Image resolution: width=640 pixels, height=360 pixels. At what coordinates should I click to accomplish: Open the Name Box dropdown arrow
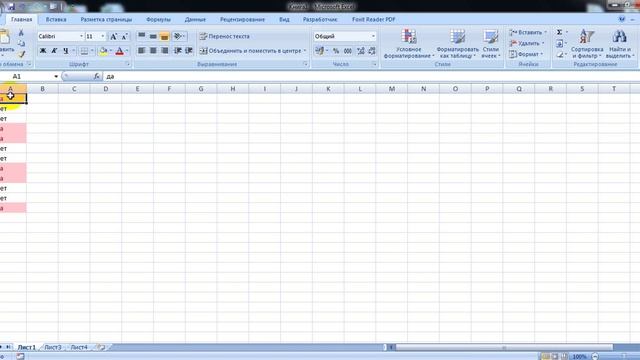(56, 76)
